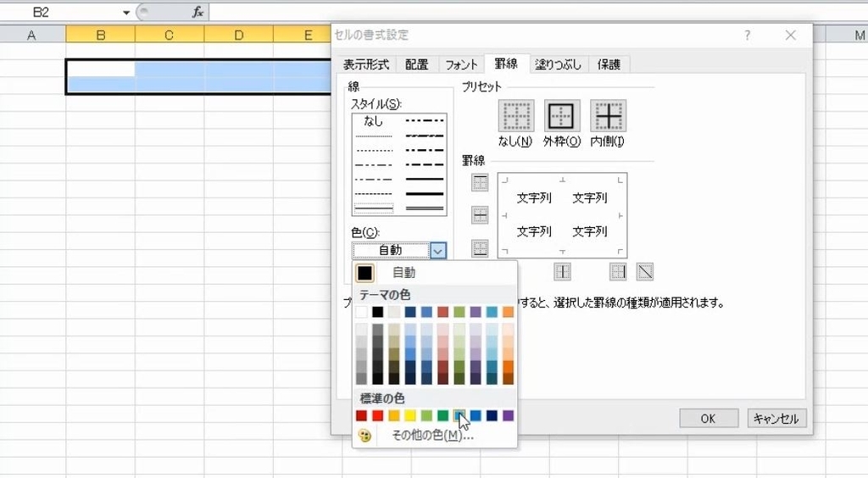This screenshot has height=478, width=868.
Task: Pick white in the theme colors row
Action: pos(361,312)
